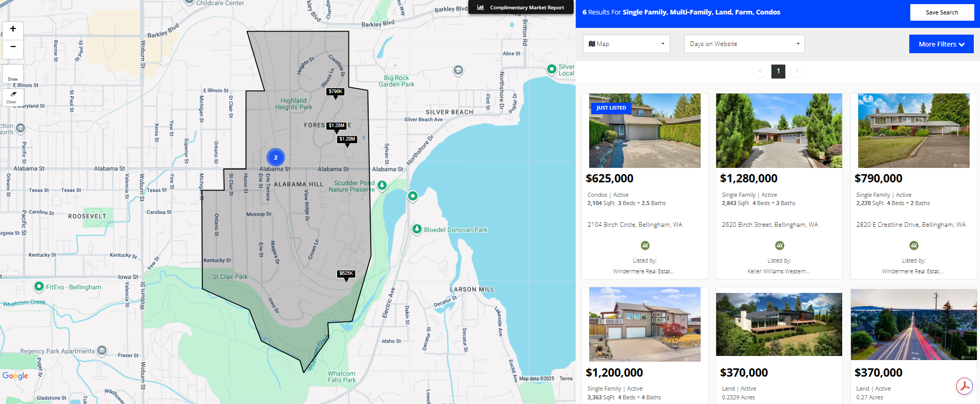Click 0.2329 Acres lot size text
This screenshot has height=404, width=980.
pyautogui.click(x=738, y=397)
